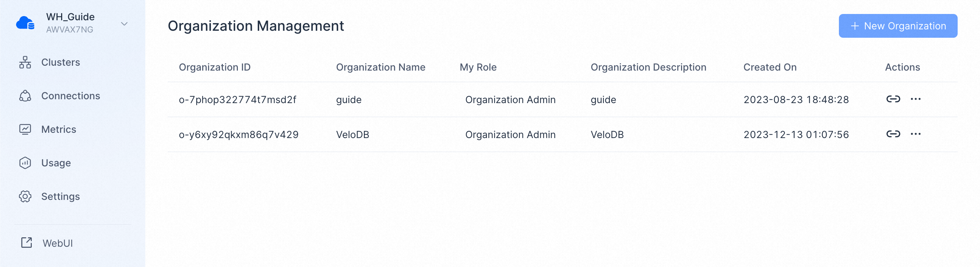Click organization ID o-7phop322774t7msd2f
Image resolution: width=980 pixels, height=267 pixels.
(x=237, y=100)
